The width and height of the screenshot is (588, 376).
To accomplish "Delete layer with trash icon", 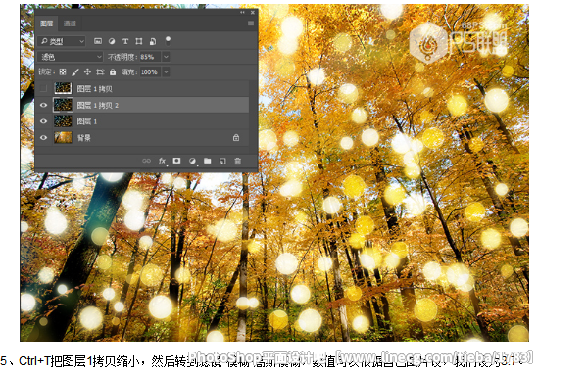I will tap(237, 161).
